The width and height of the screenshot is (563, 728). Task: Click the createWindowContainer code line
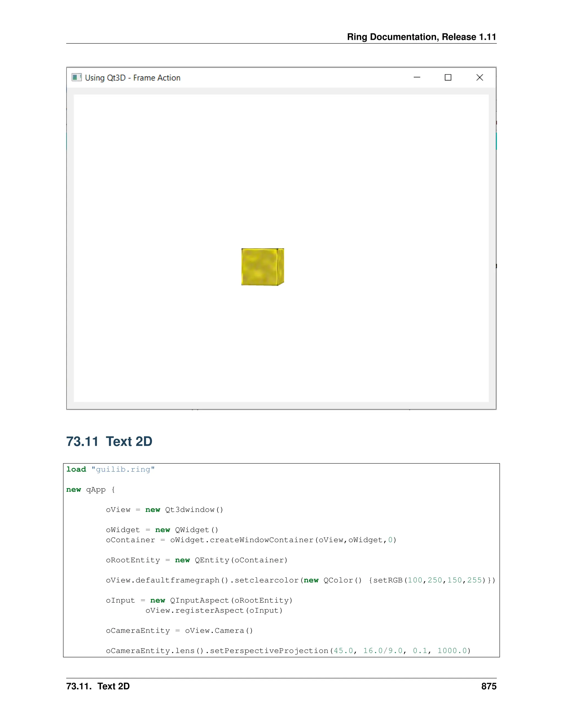tap(251, 540)
